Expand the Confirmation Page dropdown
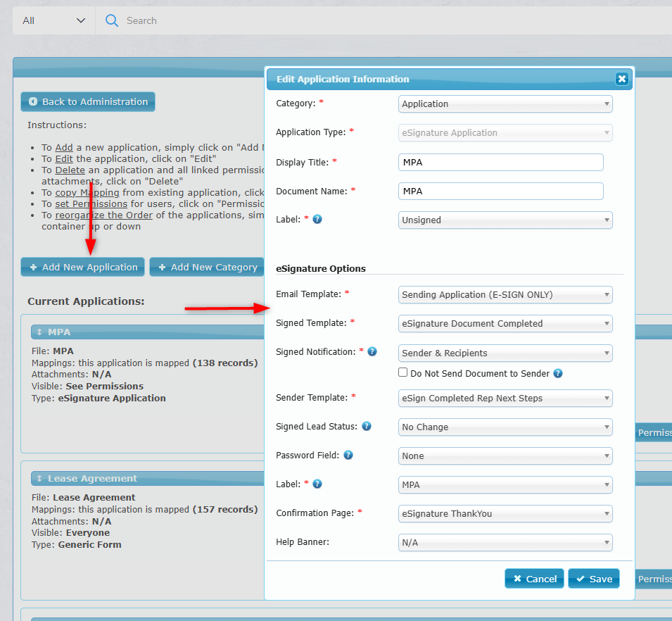Viewport: 672px width, 621px height. pyautogui.click(x=505, y=514)
